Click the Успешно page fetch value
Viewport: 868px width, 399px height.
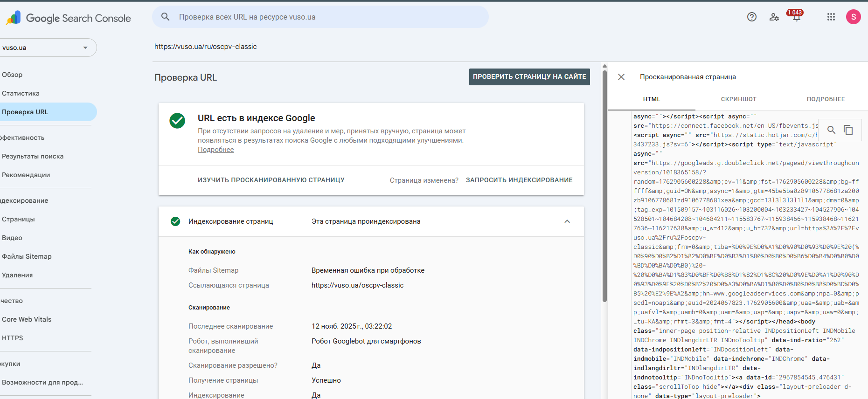pos(326,380)
